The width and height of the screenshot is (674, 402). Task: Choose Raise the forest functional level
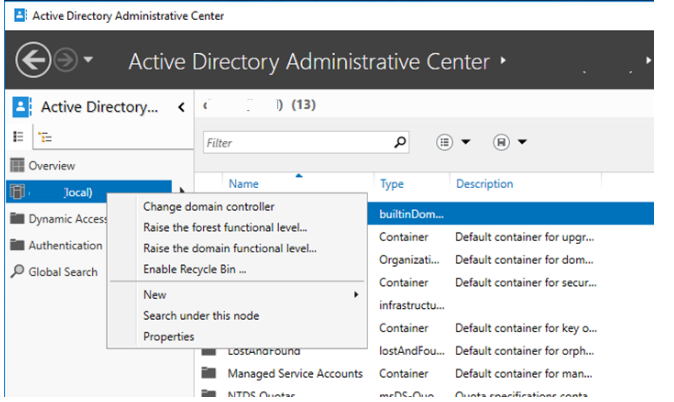pyautogui.click(x=225, y=227)
